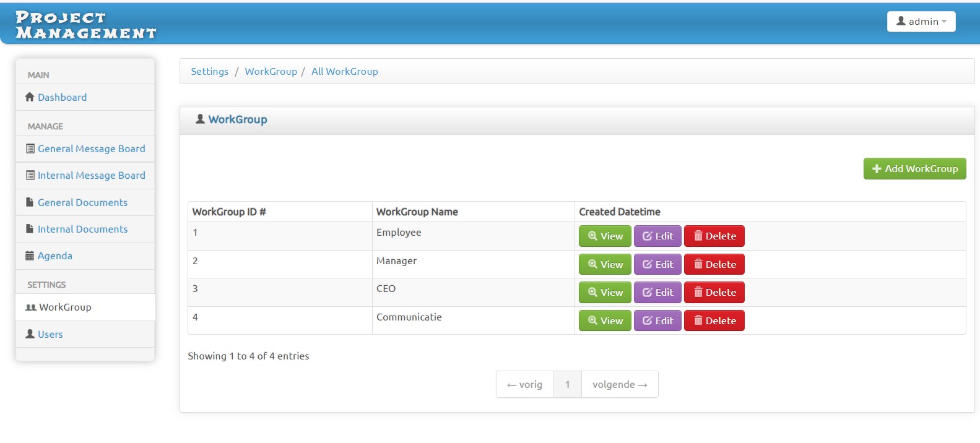Delete the CEO workgroup
The height and width of the screenshot is (443, 980).
(714, 293)
